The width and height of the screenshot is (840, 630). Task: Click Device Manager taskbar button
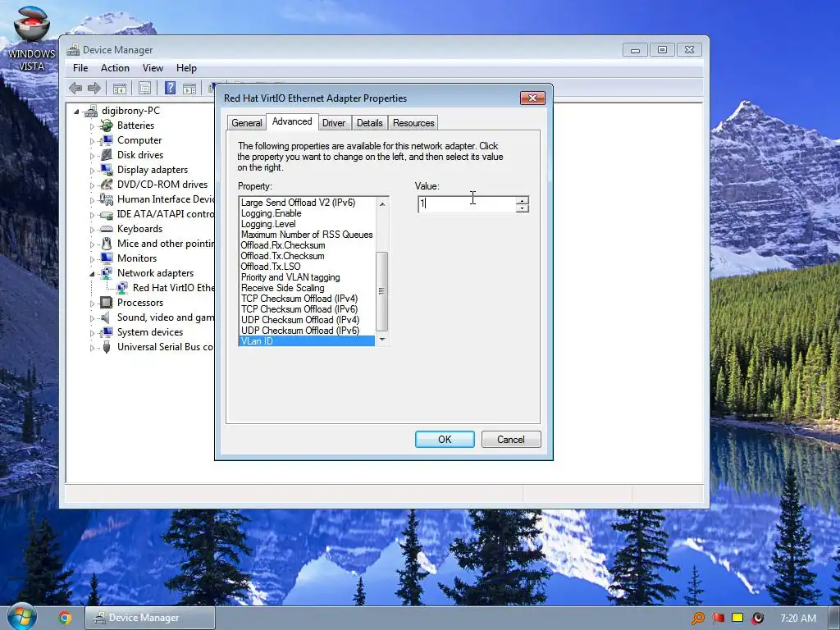[150, 618]
